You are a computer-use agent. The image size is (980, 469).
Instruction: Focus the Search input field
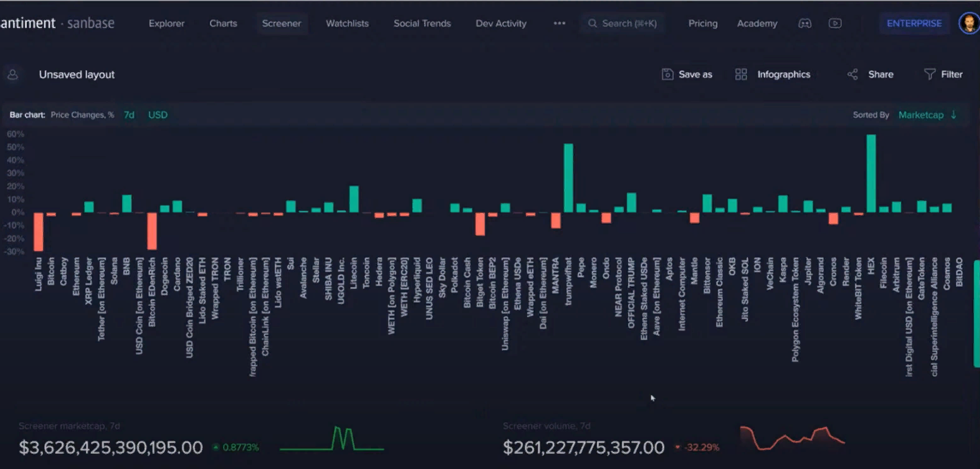point(622,23)
